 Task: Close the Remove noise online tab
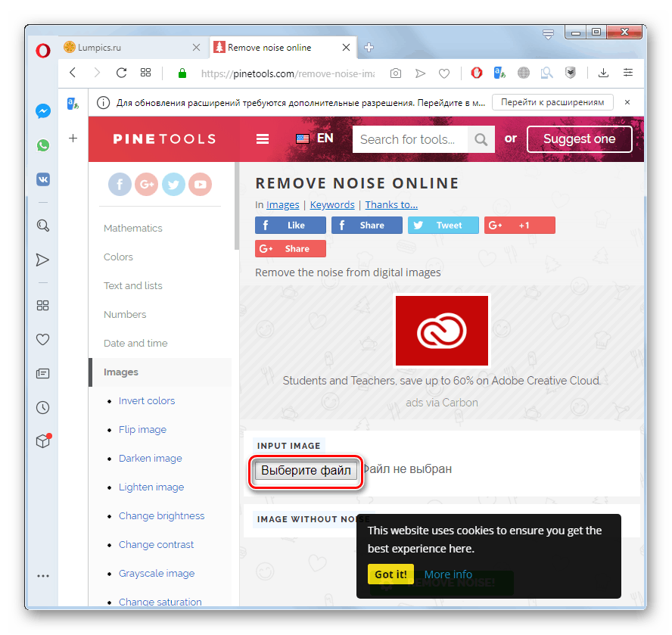click(347, 47)
